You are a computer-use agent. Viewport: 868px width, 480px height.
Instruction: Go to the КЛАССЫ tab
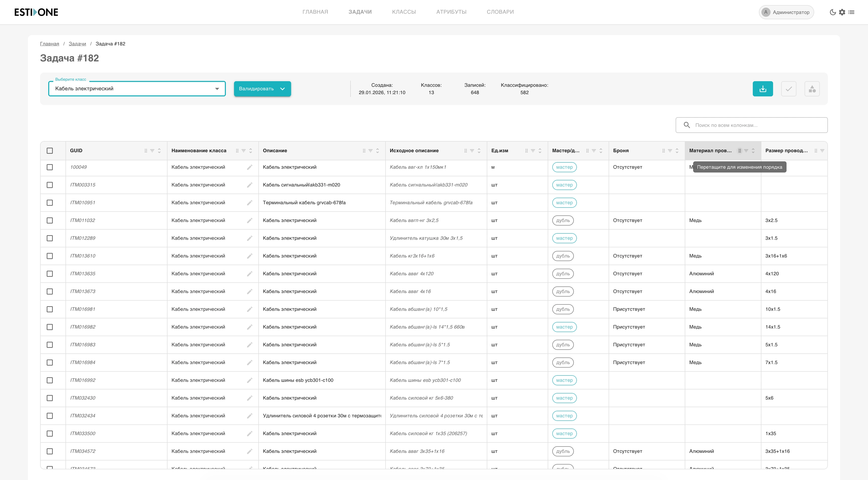coord(404,12)
